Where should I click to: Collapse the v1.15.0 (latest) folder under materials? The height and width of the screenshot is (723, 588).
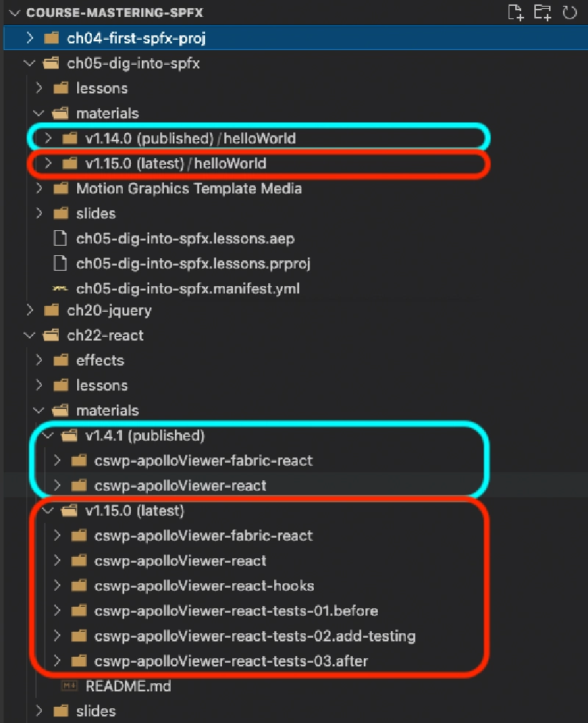click(x=48, y=510)
